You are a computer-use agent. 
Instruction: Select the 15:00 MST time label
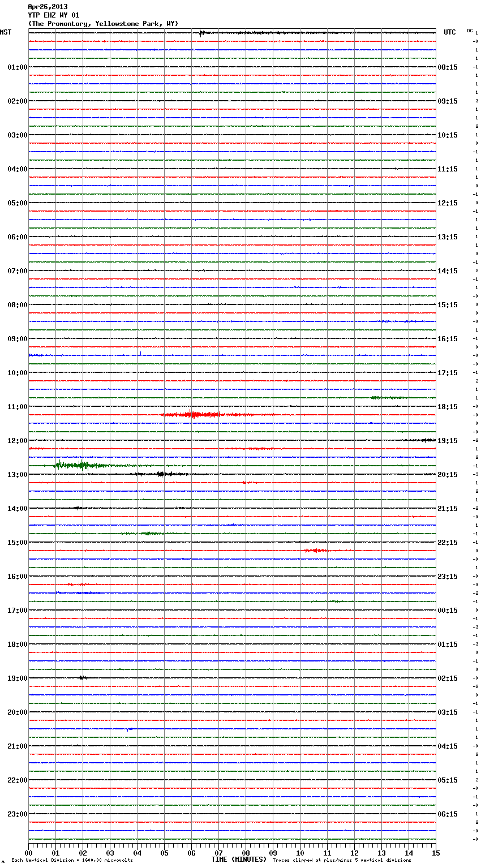18,543
